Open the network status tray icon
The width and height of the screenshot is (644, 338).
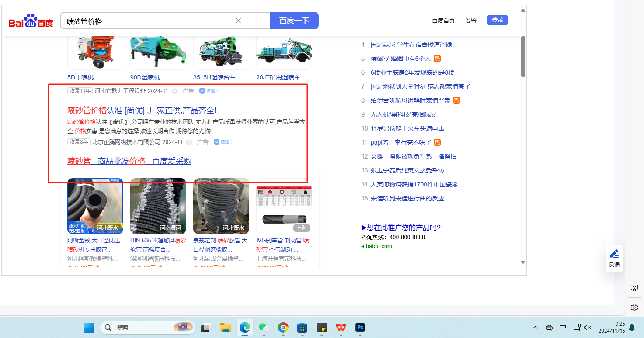[x=577, y=327]
